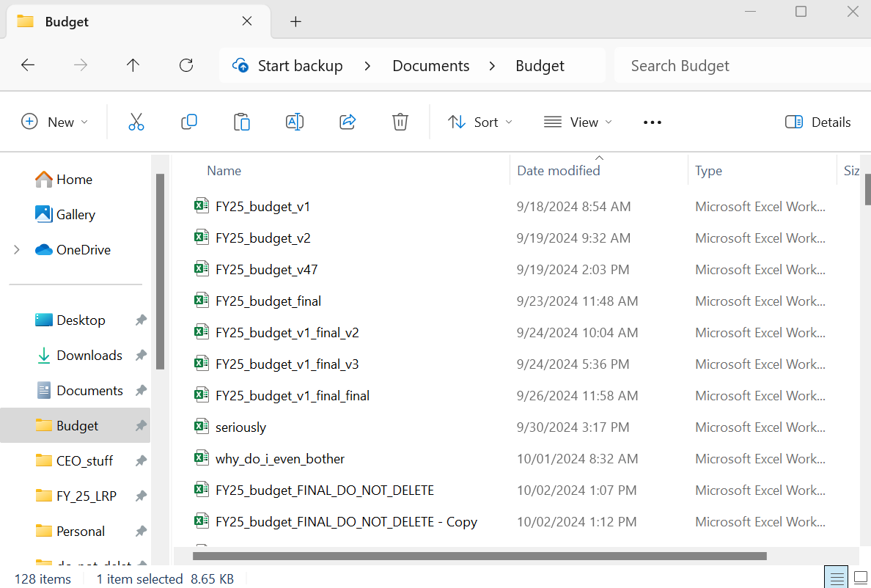Select file FY25_budget_v1
The height and width of the screenshot is (588, 871).
pos(262,207)
